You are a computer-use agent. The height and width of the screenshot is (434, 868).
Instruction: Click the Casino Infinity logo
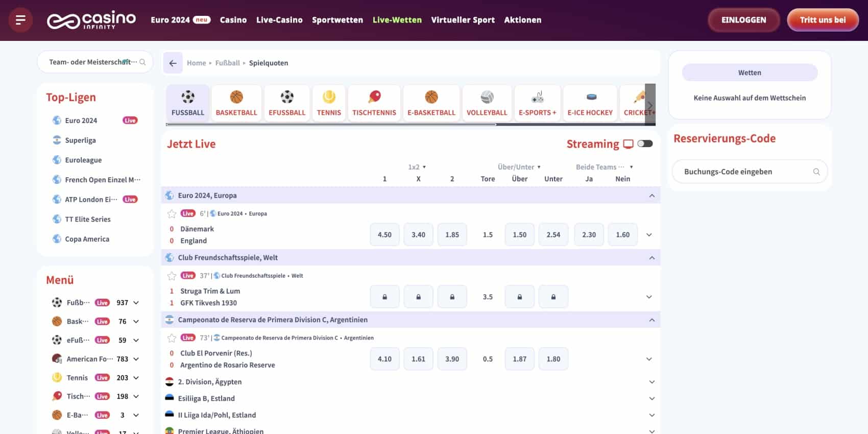(x=91, y=20)
